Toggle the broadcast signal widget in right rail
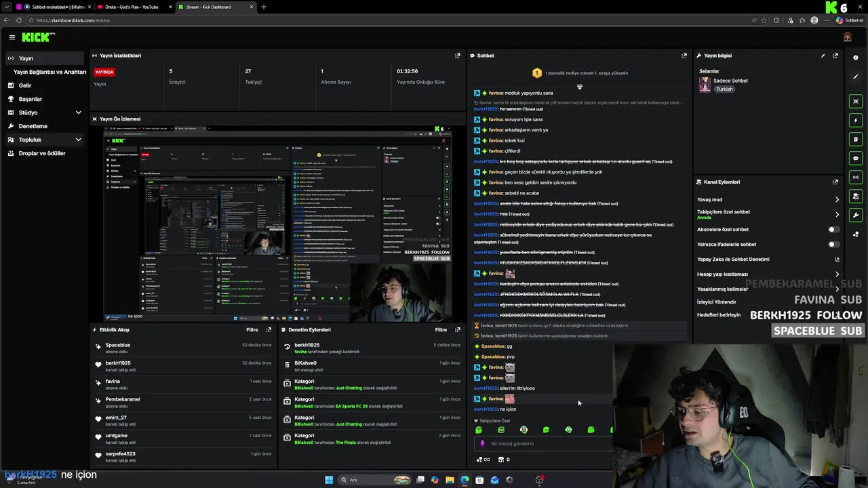 pos(856,177)
